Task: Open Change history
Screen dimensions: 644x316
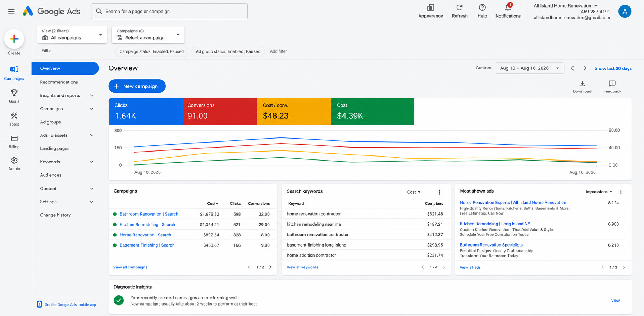Action: click(55, 215)
